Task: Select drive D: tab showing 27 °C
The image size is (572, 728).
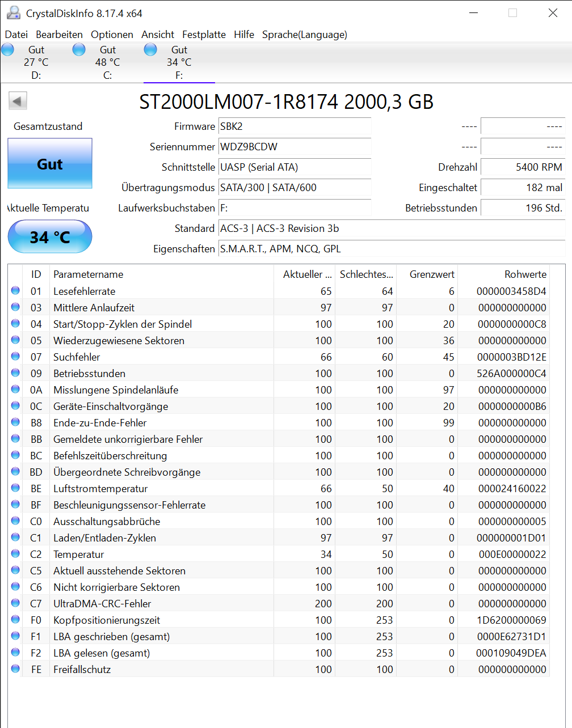Action: [36, 61]
